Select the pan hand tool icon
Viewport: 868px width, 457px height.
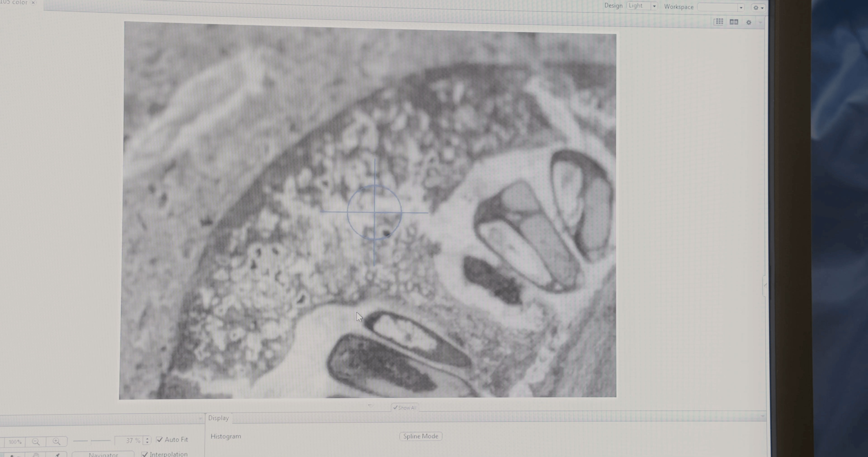pyautogui.click(x=36, y=455)
